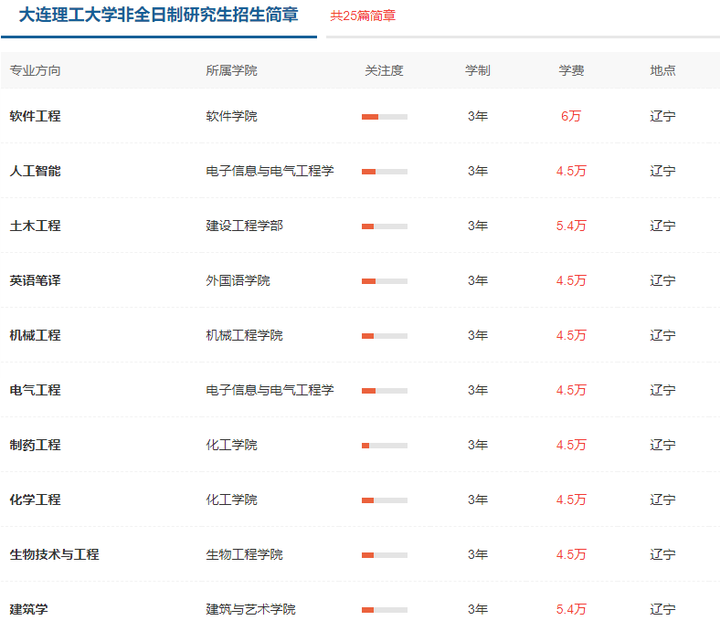The height and width of the screenshot is (631, 720).
Task: Open the 生物技术与工程 program link
Action: tap(54, 554)
